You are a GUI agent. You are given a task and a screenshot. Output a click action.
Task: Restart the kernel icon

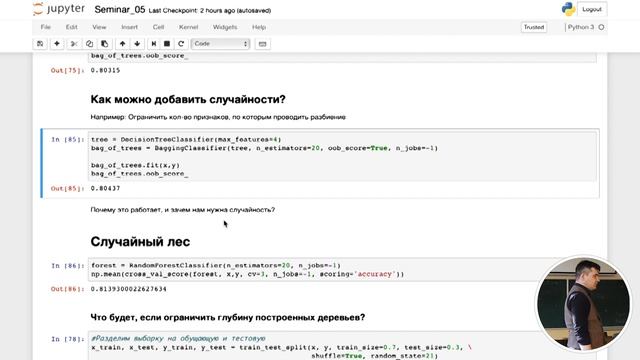[181, 44]
